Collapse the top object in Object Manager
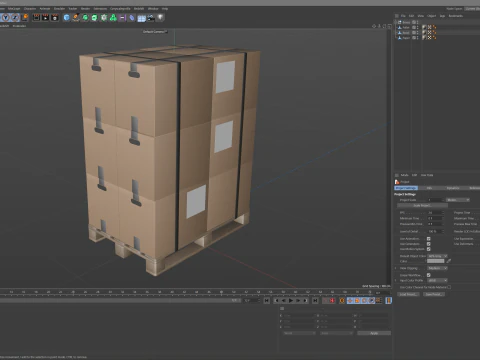The image size is (480, 360). 396,22
